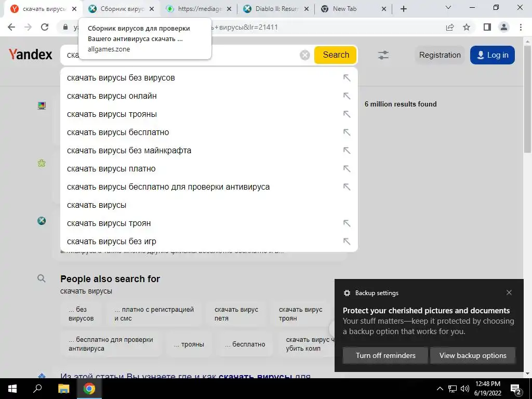The width and height of the screenshot is (532, 399).
Task: Fill suggestion 'скачать вирусы троян' arrow
Action: pos(347,223)
